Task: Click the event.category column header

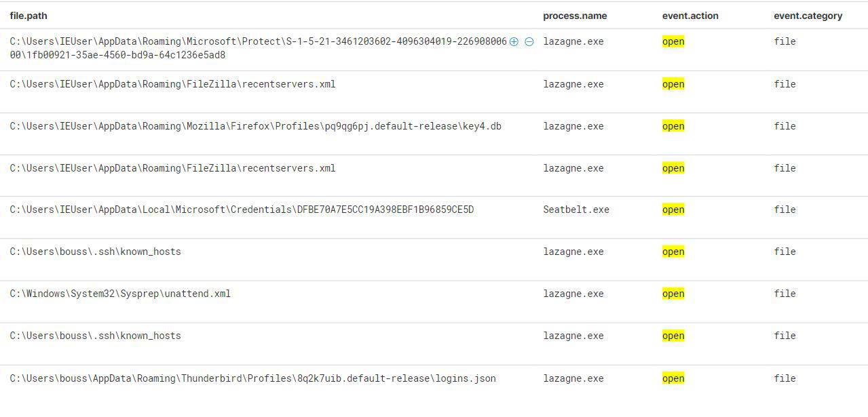Action: (808, 16)
